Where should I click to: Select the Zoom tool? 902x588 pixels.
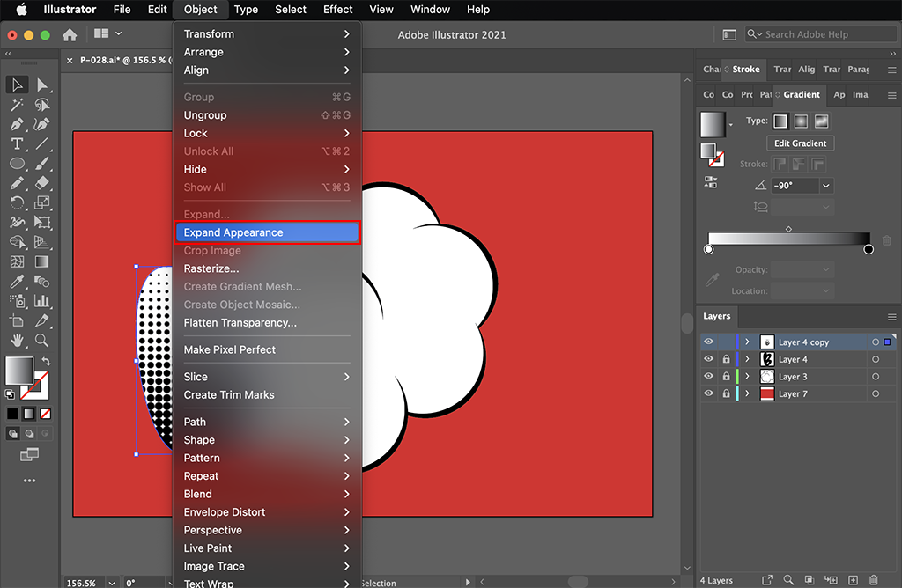42,341
